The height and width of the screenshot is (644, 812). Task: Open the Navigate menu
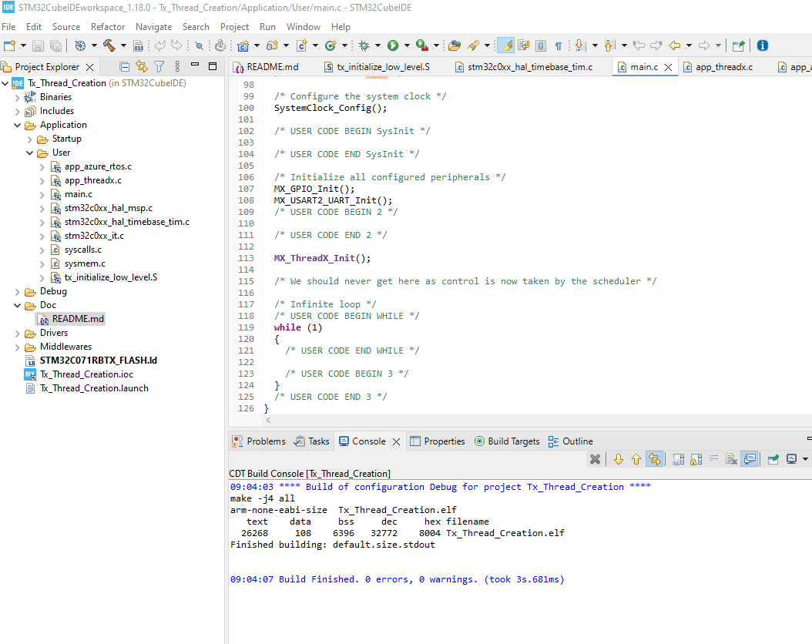click(x=153, y=27)
